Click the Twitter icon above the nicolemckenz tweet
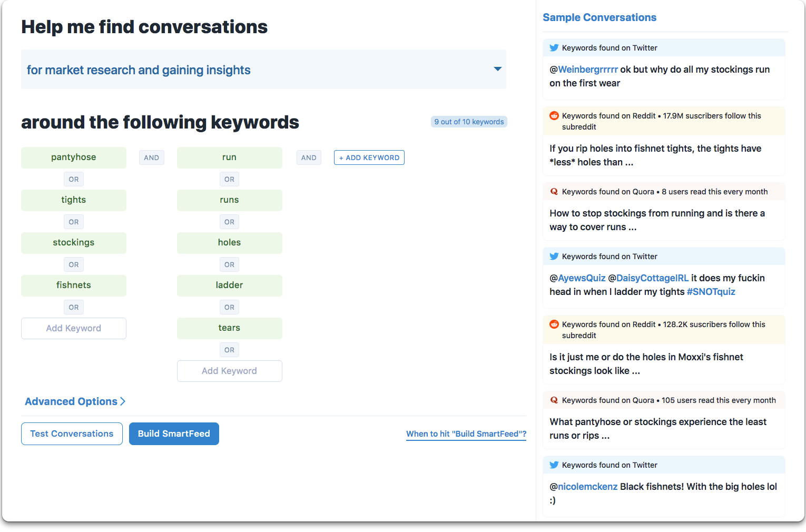The width and height of the screenshot is (806, 532). (554, 465)
